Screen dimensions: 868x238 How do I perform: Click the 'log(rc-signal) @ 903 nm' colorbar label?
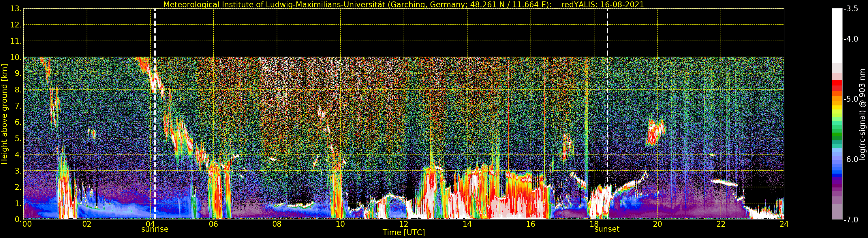pyautogui.click(x=862, y=114)
